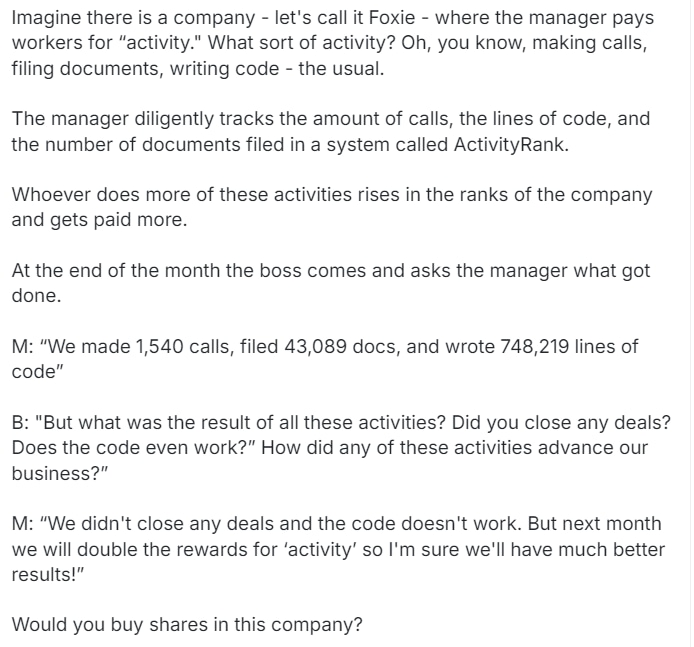This screenshot has height=647, width=694.
Task: Click the question "Would you buy shares in this company?"
Action: 187,625
